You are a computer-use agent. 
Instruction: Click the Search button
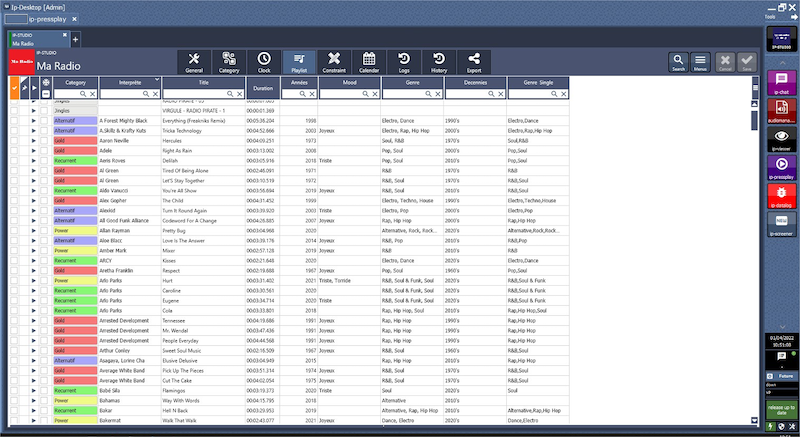[678, 62]
